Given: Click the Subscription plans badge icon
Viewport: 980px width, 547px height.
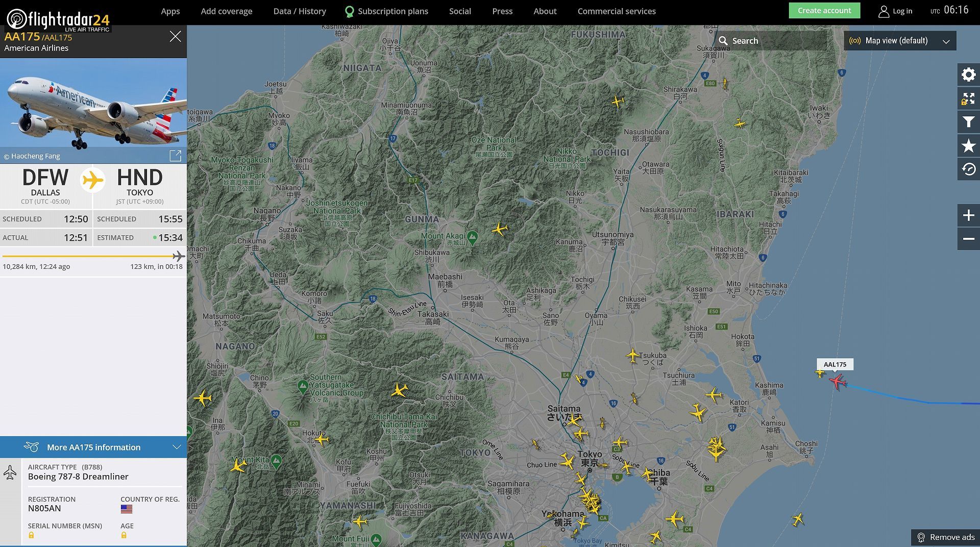Looking at the screenshot, I should [x=349, y=11].
